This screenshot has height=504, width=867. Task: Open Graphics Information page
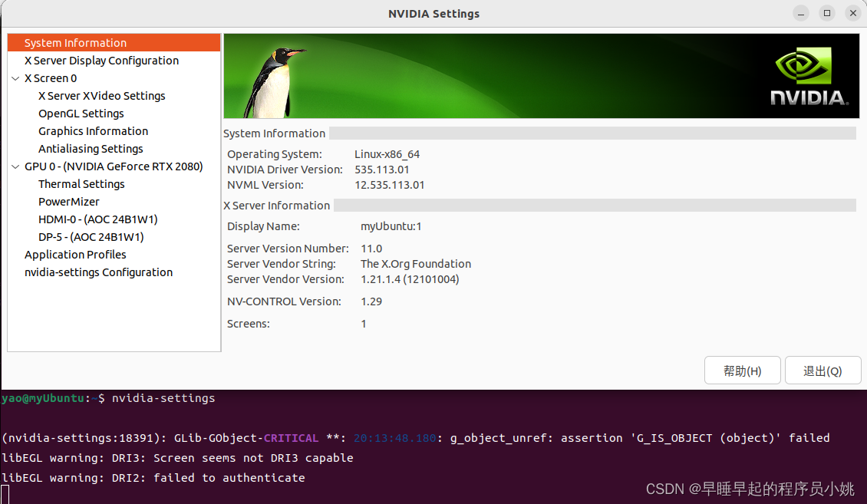(x=94, y=131)
